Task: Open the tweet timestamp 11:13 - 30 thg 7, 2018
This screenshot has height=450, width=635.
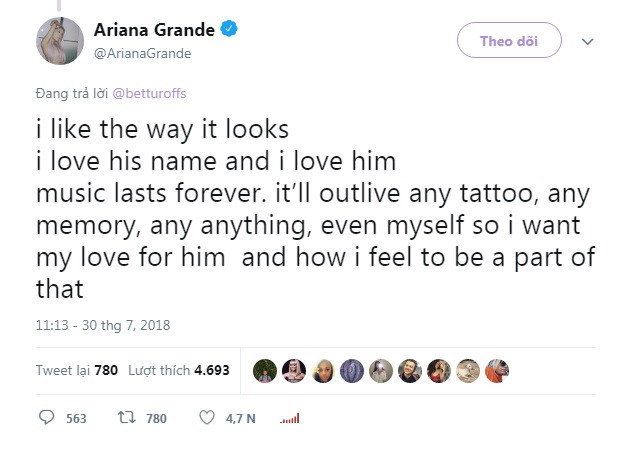Action: [x=105, y=326]
